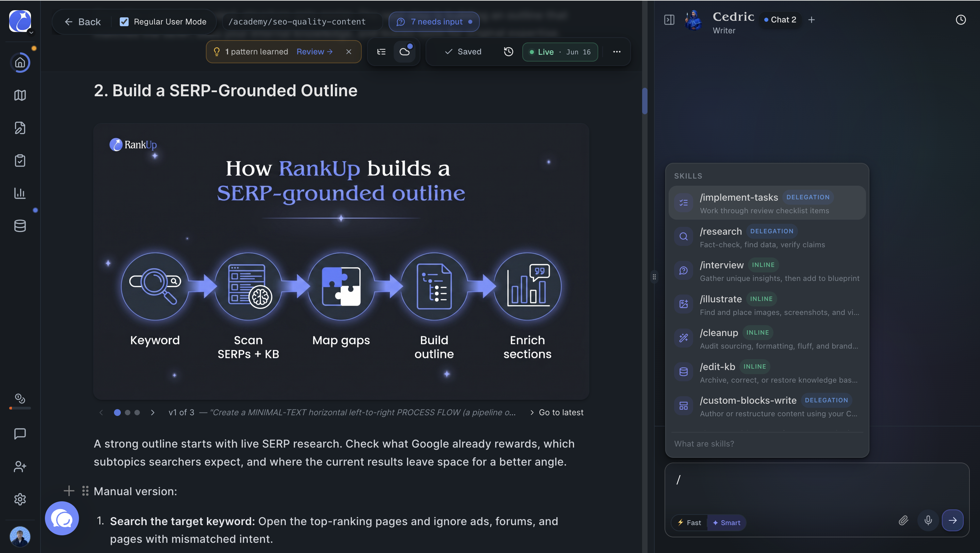980x553 pixels.
Task: Click What are skills? link
Action: (x=704, y=444)
